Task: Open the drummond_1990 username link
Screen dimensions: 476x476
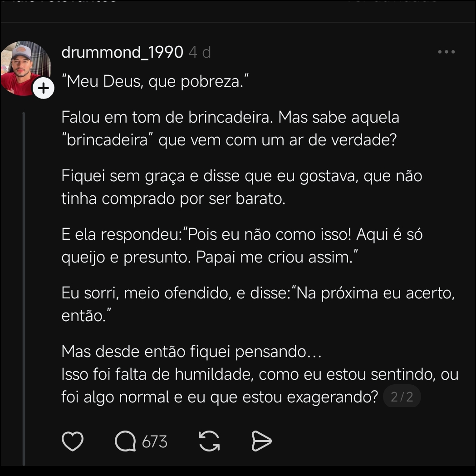Action: tap(122, 53)
